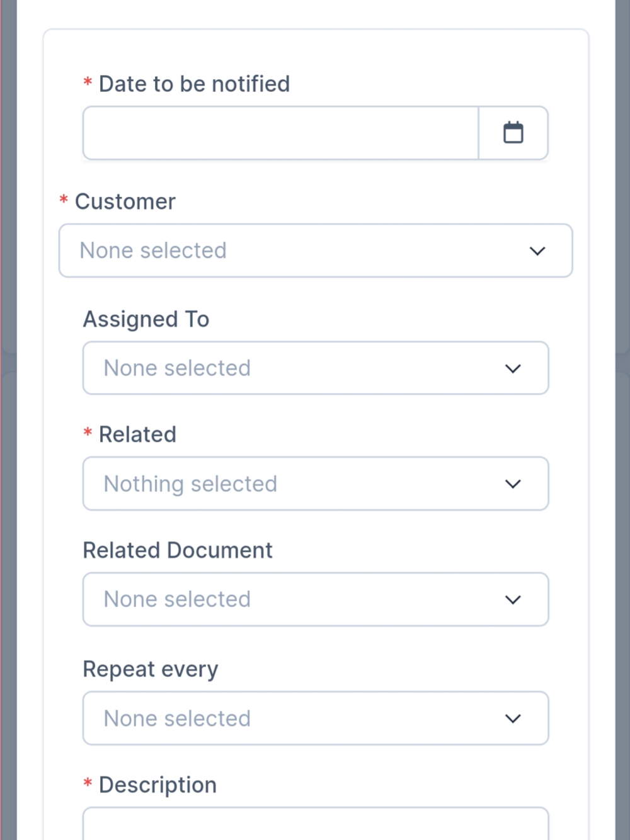630x840 pixels.
Task: Open Related dropdown via 'Nothing selected' text
Action: point(190,484)
